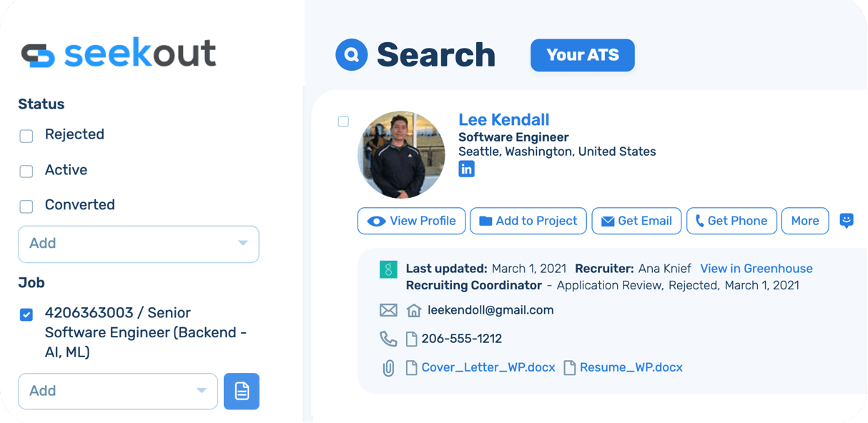Tick the Converted status checkbox
Screen dimensions: 868x423
[x=26, y=206]
